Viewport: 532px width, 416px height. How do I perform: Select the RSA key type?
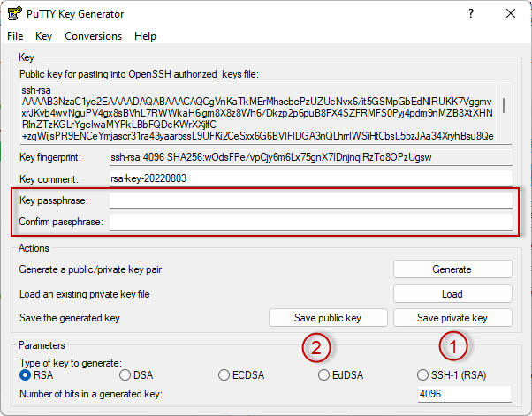(26, 375)
